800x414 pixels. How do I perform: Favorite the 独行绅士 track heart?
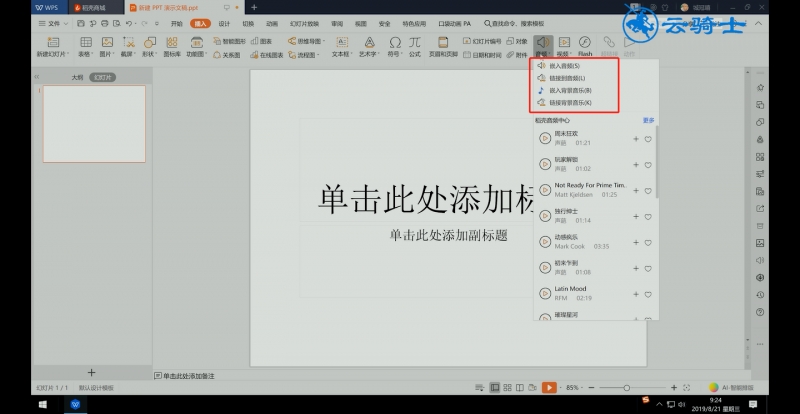click(648, 217)
